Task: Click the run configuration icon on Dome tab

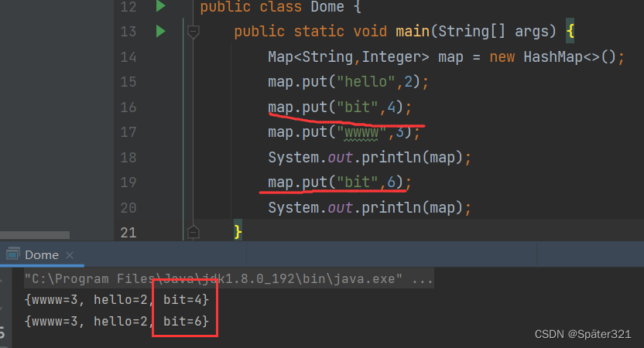Action: coord(13,254)
